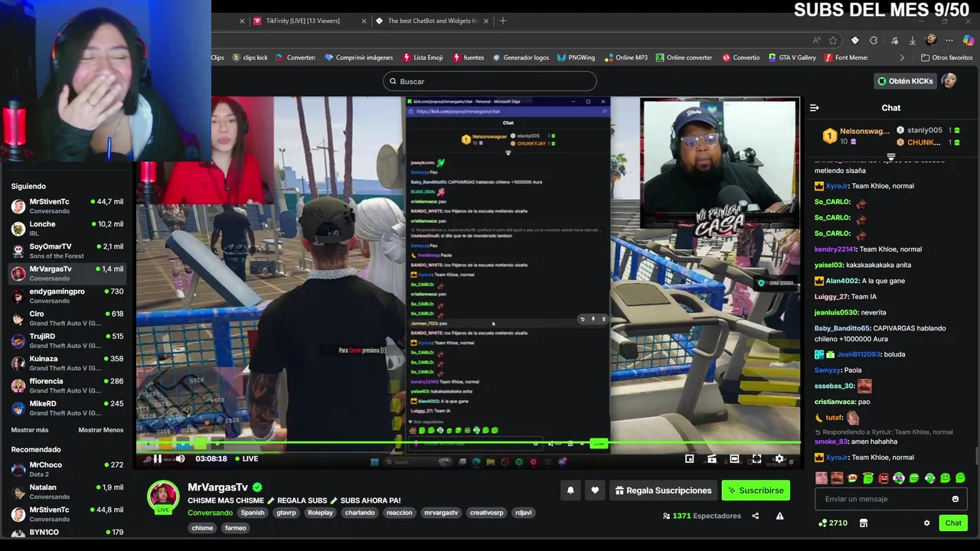Open MrStivenTc channel in Siguiendo list
The image size is (980, 551).
pos(67,206)
